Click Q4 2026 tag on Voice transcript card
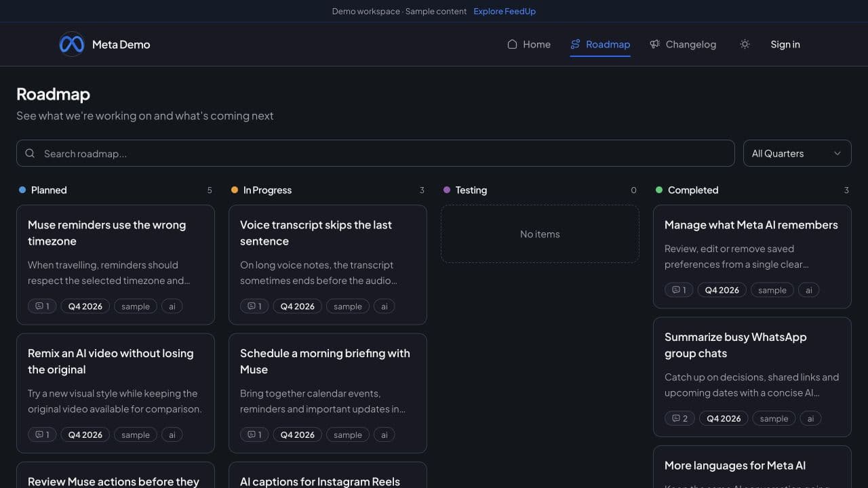Screen dimensions: 868x488 coord(298,306)
